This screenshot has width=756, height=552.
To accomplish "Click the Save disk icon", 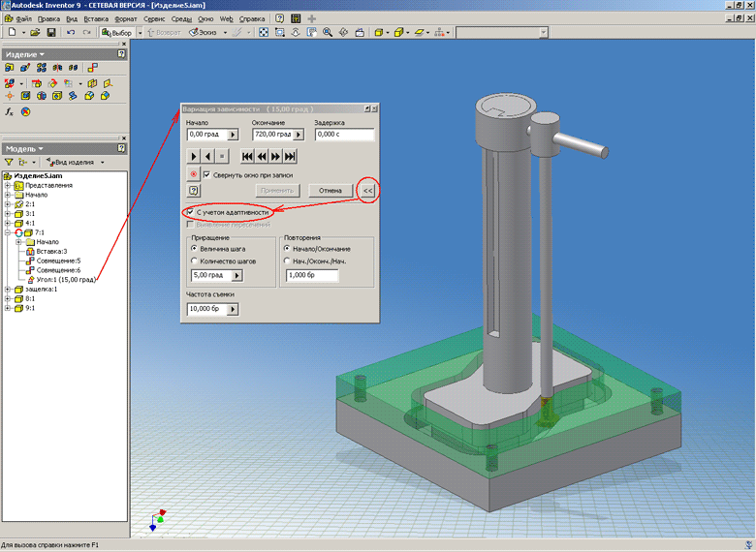I will coord(51,32).
